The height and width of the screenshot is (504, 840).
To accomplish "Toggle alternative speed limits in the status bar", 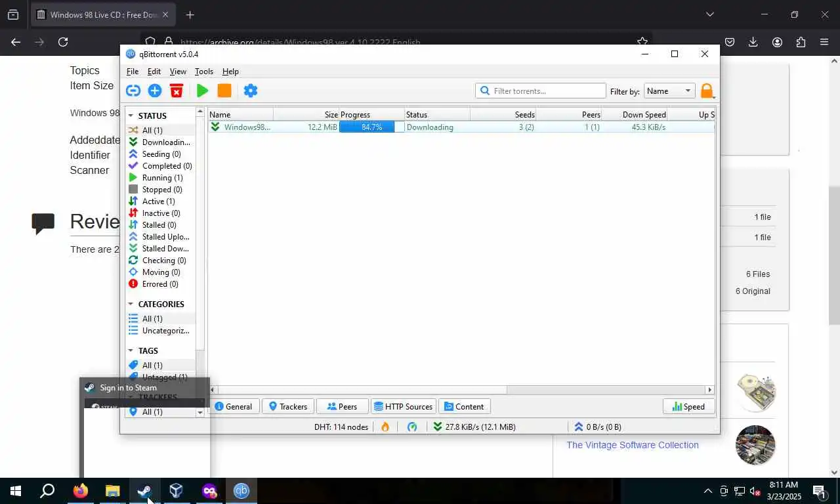I will coord(412,427).
